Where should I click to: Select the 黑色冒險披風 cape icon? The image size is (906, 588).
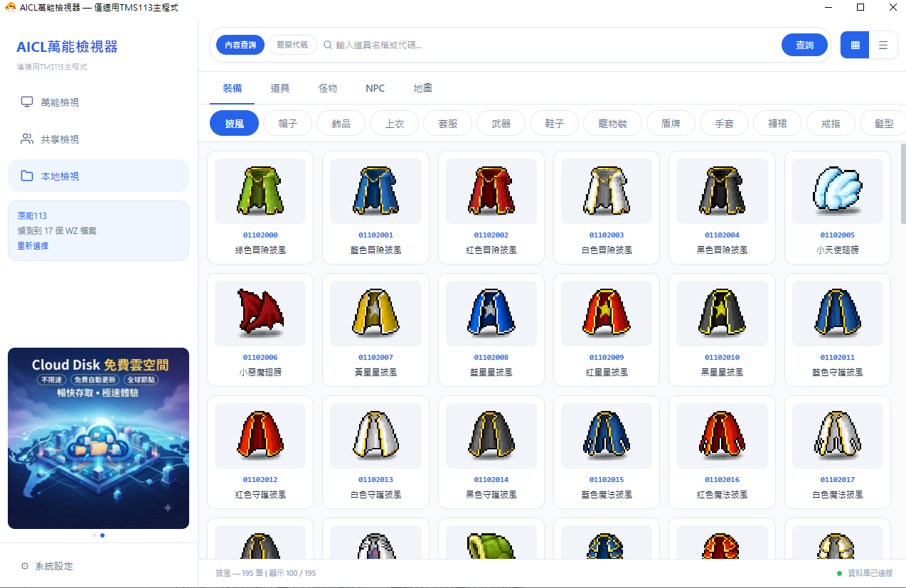722,191
